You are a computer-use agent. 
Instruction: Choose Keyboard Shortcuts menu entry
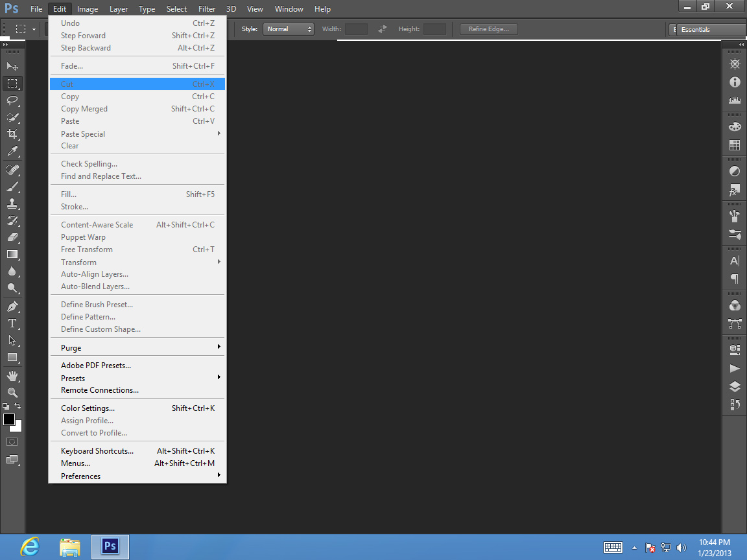coord(137,451)
